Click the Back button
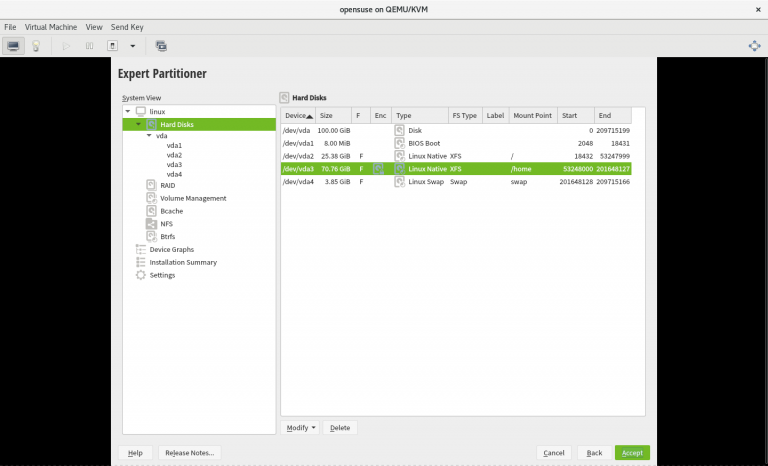The height and width of the screenshot is (466, 768). pyautogui.click(x=594, y=453)
